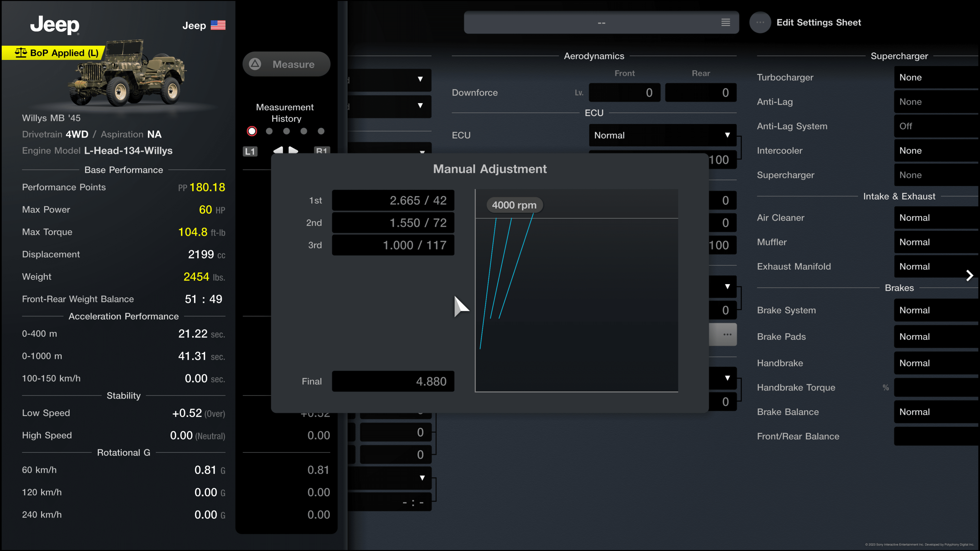Select the third measurement history dot
This screenshot has height=551, width=980.
[x=286, y=131]
